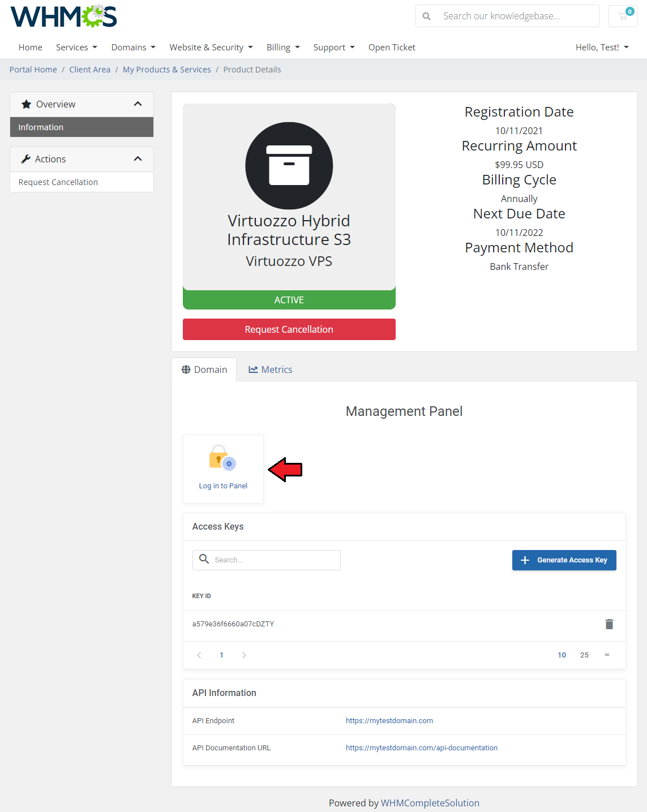Show 25 access keys per page
This screenshot has height=812, width=647.
[x=584, y=655]
